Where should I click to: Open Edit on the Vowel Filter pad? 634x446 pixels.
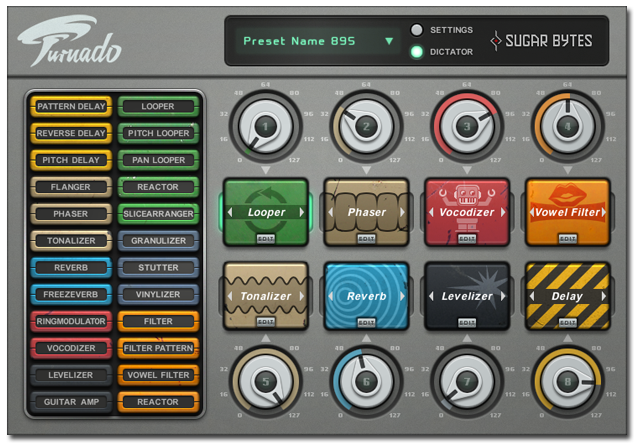568,239
